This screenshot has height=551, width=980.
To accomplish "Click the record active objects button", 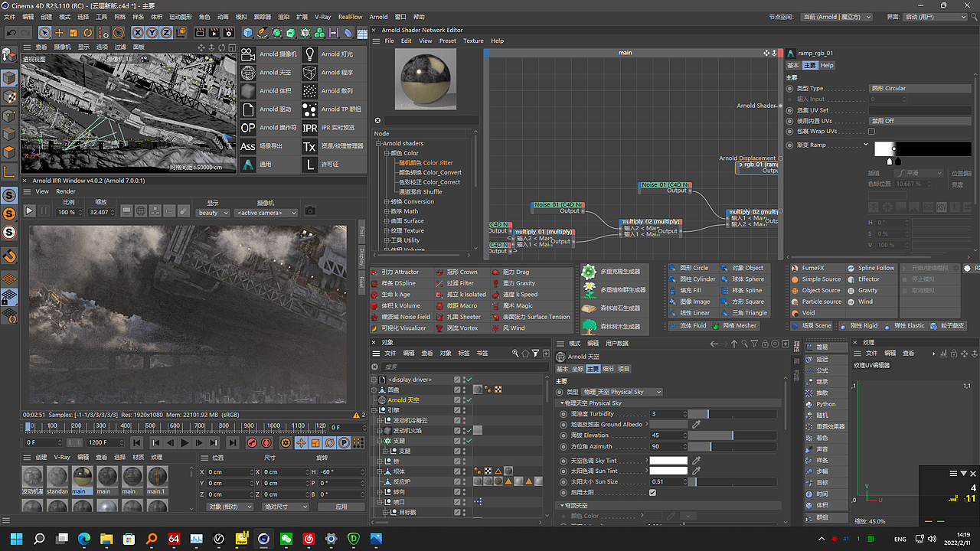I will click(x=252, y=443).
